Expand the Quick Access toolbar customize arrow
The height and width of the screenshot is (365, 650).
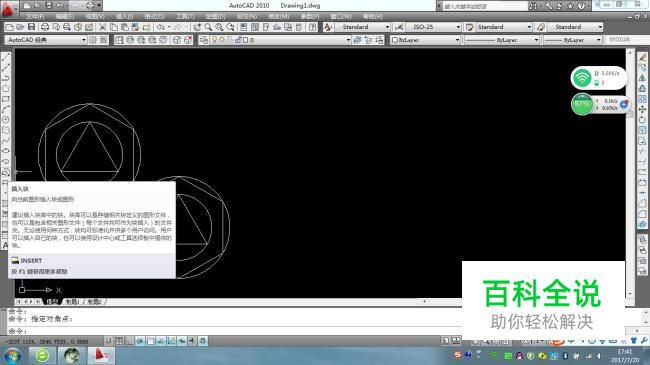(x=99, y=5)
